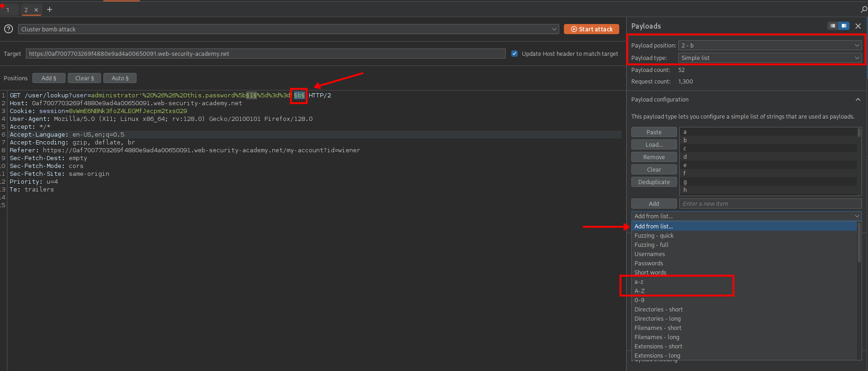Screen dimensions: 868x371
Task: Open the Payload type Simple list dropdown
Action: [x=769, y=58]
